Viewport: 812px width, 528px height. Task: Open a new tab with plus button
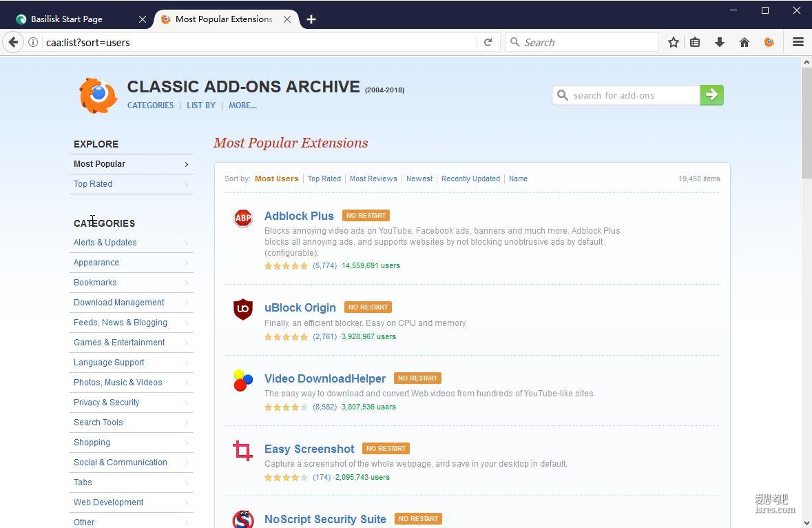tap(311, 19)
